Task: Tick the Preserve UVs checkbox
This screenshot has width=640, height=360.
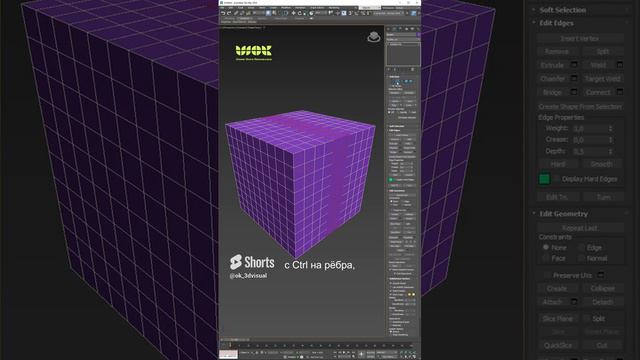Action: [x=546, y=276]
